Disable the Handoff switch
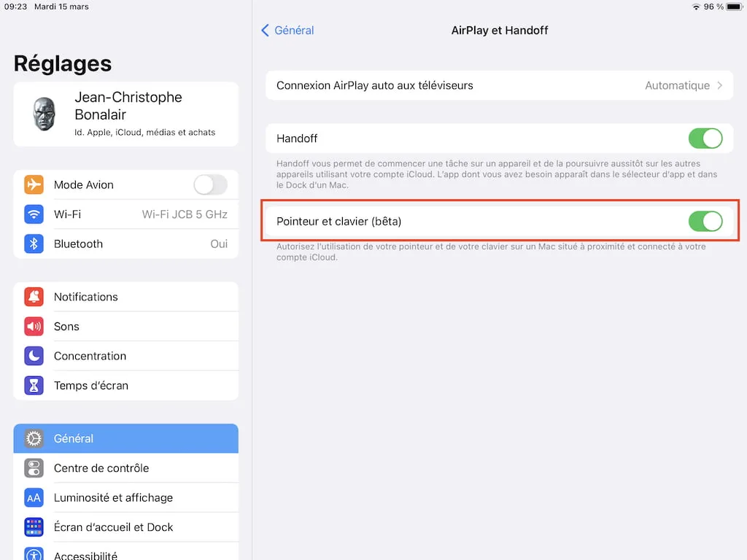The height and width of the screenshot is (560, 747). [705, 139]
